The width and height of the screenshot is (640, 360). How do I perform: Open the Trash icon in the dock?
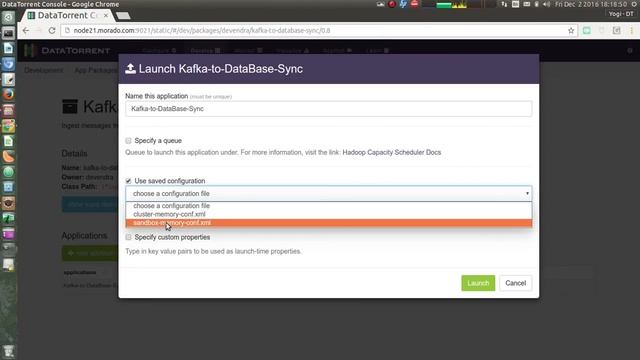[8, 351]
